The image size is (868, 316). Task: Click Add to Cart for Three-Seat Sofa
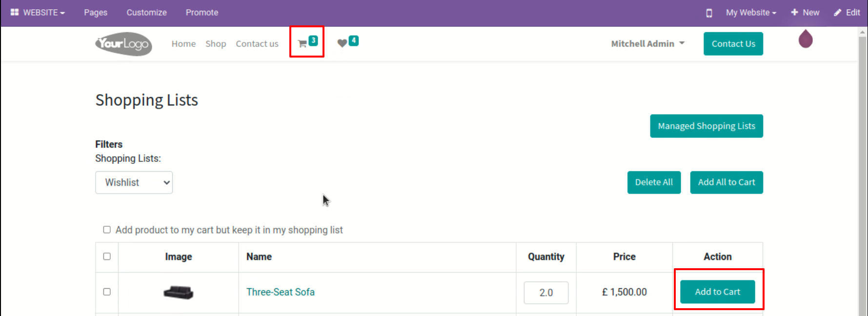(717, 292)
